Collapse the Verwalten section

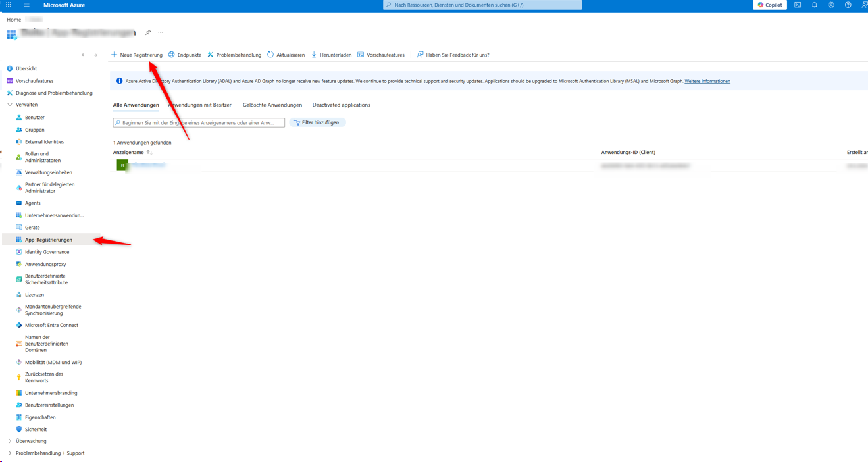click(22, 105)
